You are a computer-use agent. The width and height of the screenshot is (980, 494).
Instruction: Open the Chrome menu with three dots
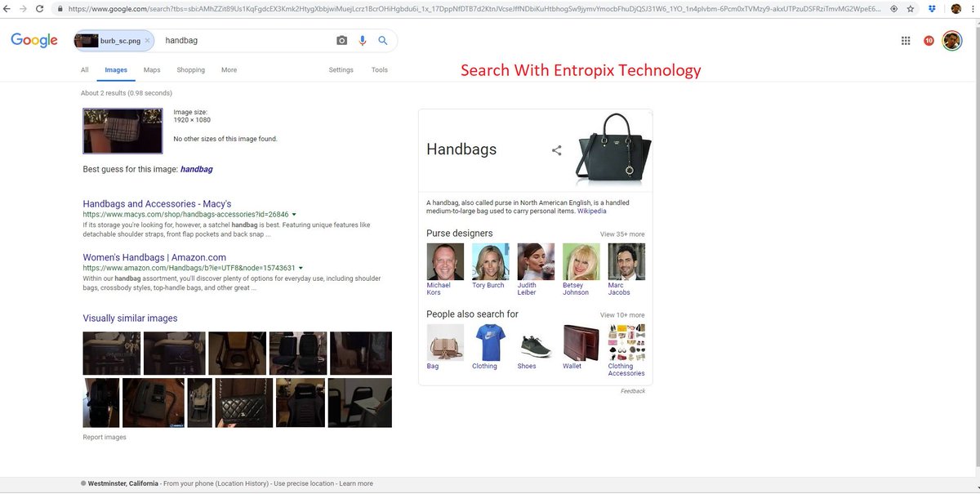(x=972, y=8)
